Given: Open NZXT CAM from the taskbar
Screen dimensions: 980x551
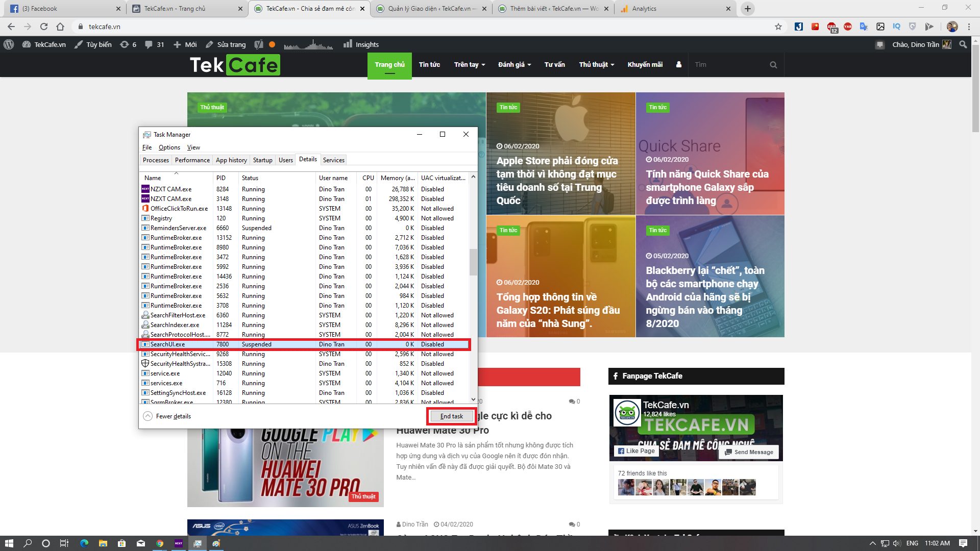Looking at the screenshot, I should [179, 543].
